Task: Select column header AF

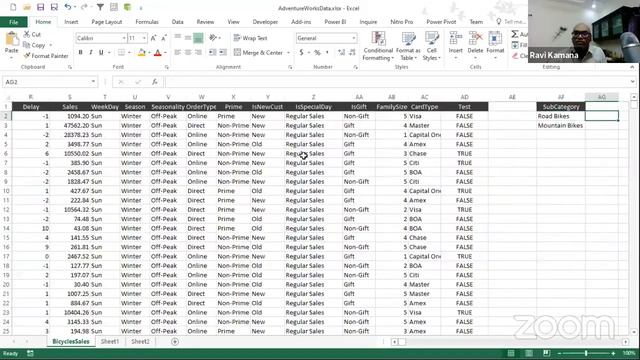Action: pyautogui.click(x=561, y=97)
